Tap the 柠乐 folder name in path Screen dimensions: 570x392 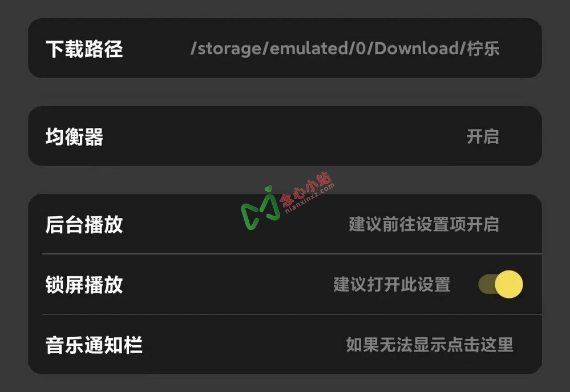tap(483, 49)
